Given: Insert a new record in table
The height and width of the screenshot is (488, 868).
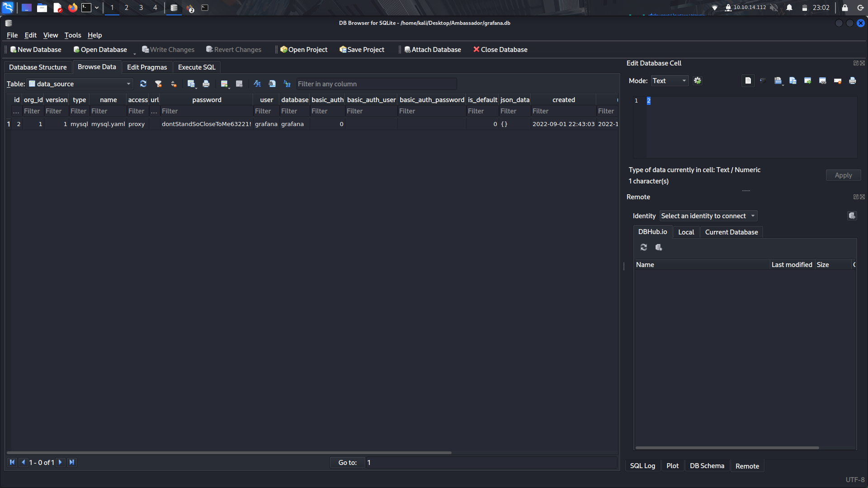Looking at the screenshot, I should 224,84.
